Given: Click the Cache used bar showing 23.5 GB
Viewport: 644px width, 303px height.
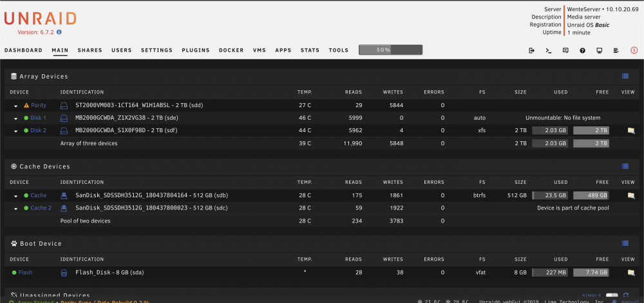Looking at the screenshot, I should 550,195.
